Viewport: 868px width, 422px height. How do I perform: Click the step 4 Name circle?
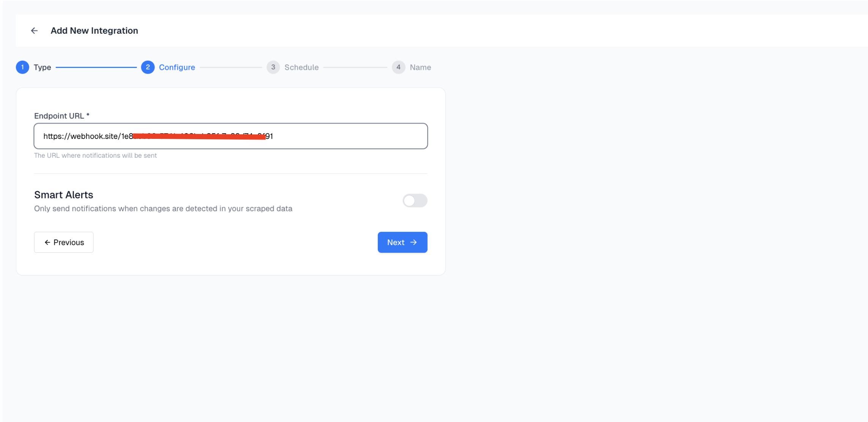click(x=398, y=67)
